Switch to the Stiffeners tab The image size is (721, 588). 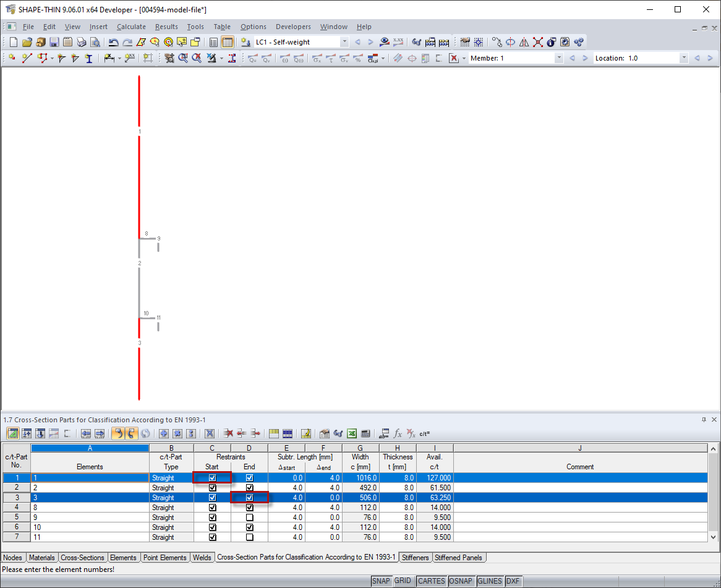point(415,558)
